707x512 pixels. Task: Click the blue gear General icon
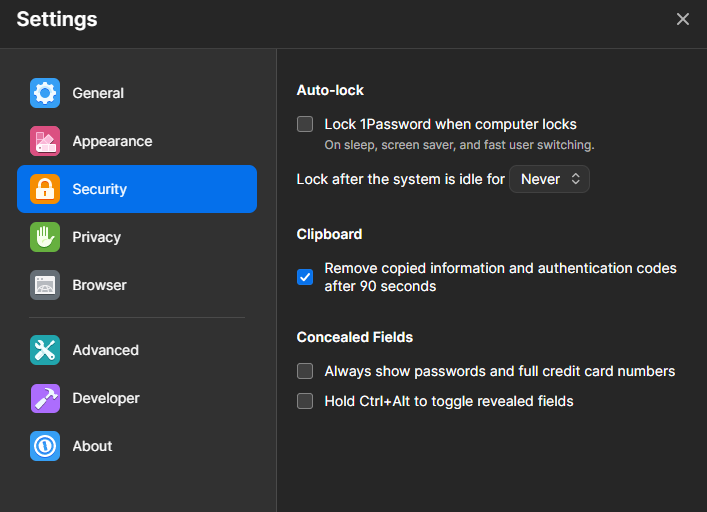pyautogui.click(x=45, y=93)
